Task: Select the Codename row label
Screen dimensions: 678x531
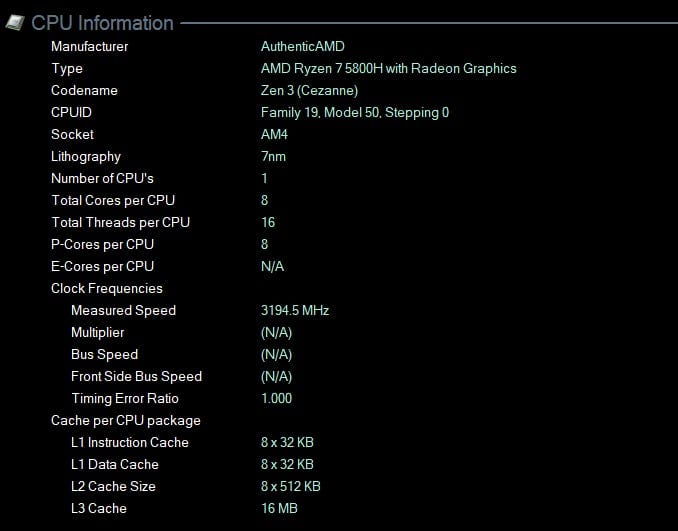Action: [x=84, y=90]
